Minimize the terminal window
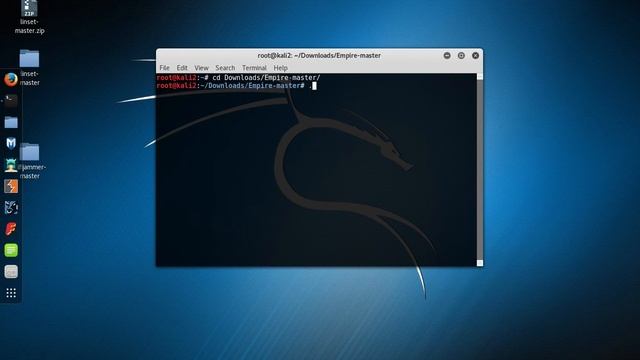This screenshot has width=640, height=360. [x=447, y=56]
